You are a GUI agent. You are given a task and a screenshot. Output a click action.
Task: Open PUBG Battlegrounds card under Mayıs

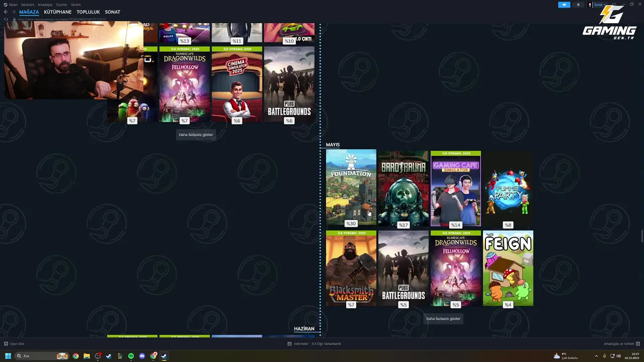pyautogui.click(x=403, y=268)
